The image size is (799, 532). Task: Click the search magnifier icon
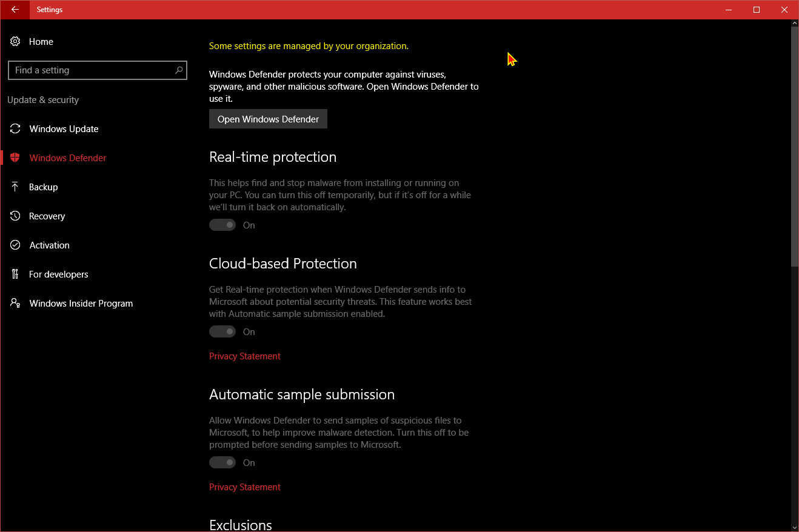tap(178, 70)
